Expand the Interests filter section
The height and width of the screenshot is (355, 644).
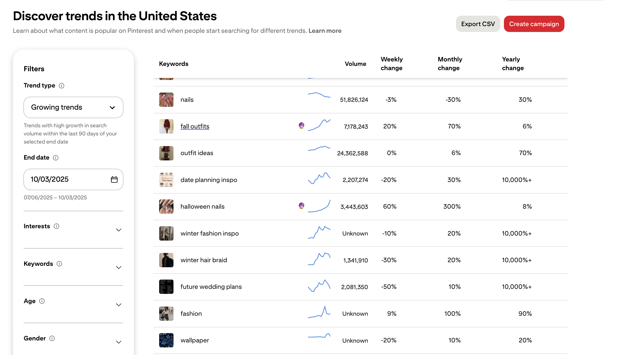coord(119,230)
